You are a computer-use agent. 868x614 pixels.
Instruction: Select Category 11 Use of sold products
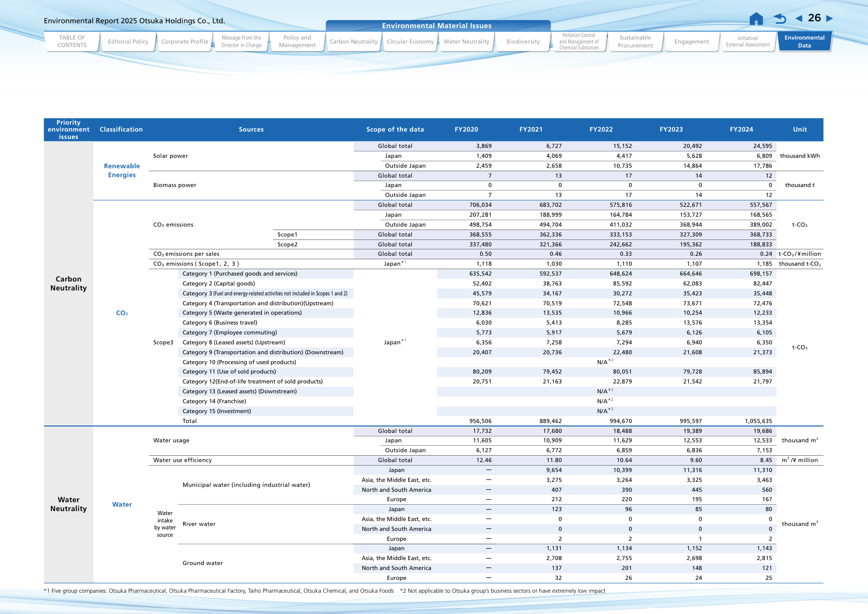[229, 372]
